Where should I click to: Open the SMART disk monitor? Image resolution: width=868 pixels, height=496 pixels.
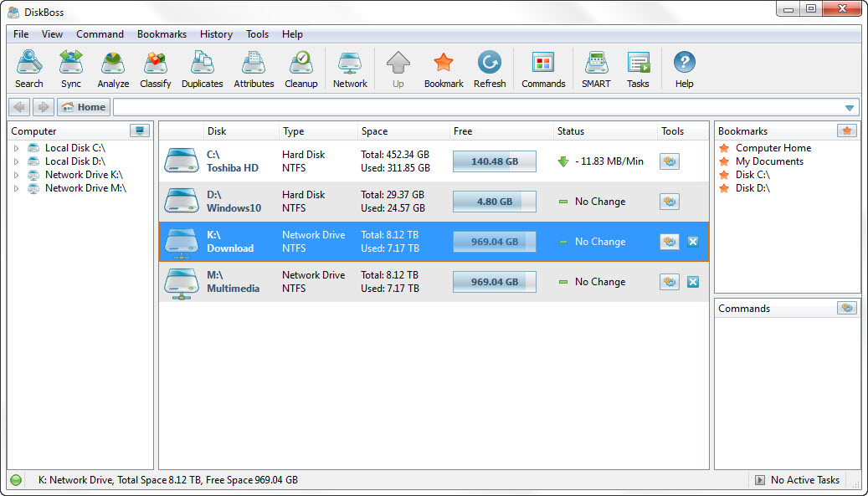[596, 69]
